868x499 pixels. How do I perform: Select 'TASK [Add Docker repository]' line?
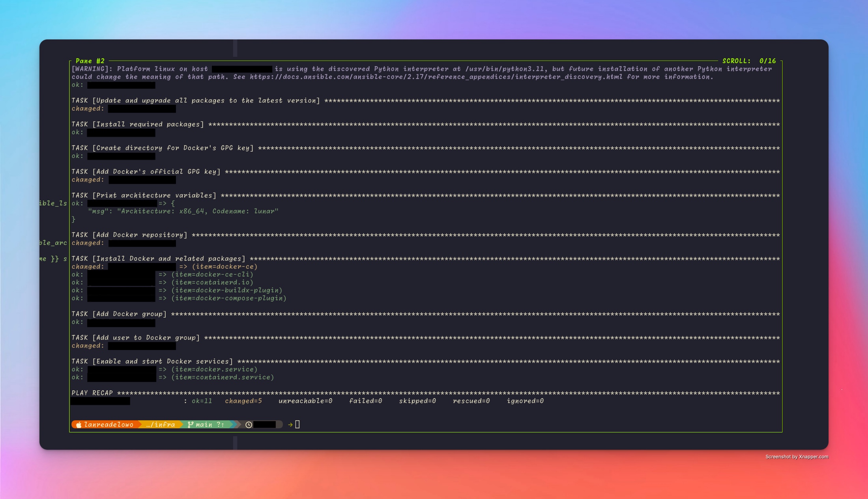point(426,235)
